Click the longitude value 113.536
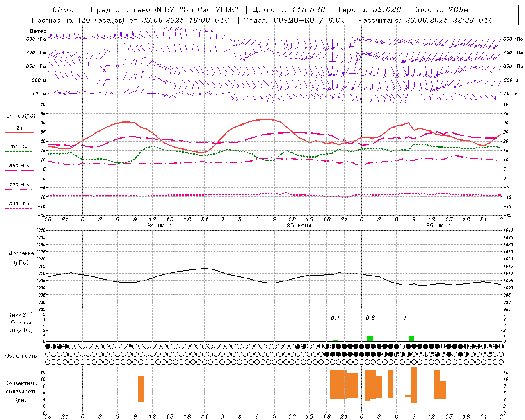Screen dimensions: 525x420 [308, 10]
